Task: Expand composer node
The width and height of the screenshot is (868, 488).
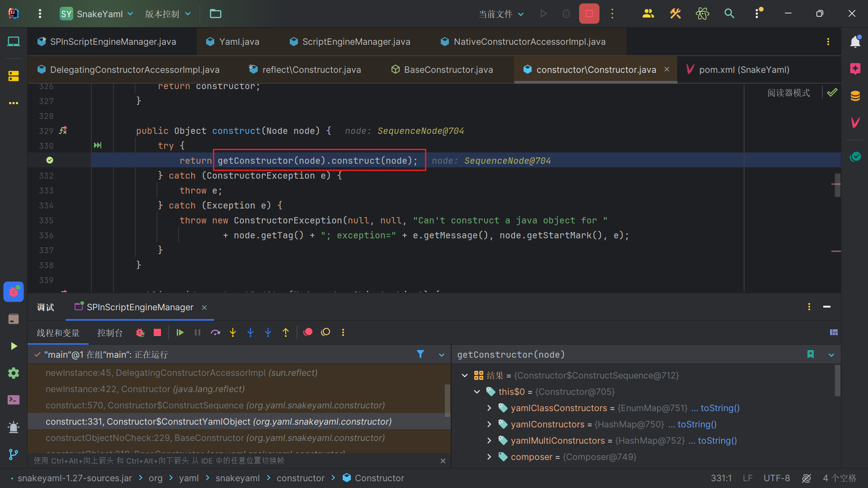Action: [489, 457]
